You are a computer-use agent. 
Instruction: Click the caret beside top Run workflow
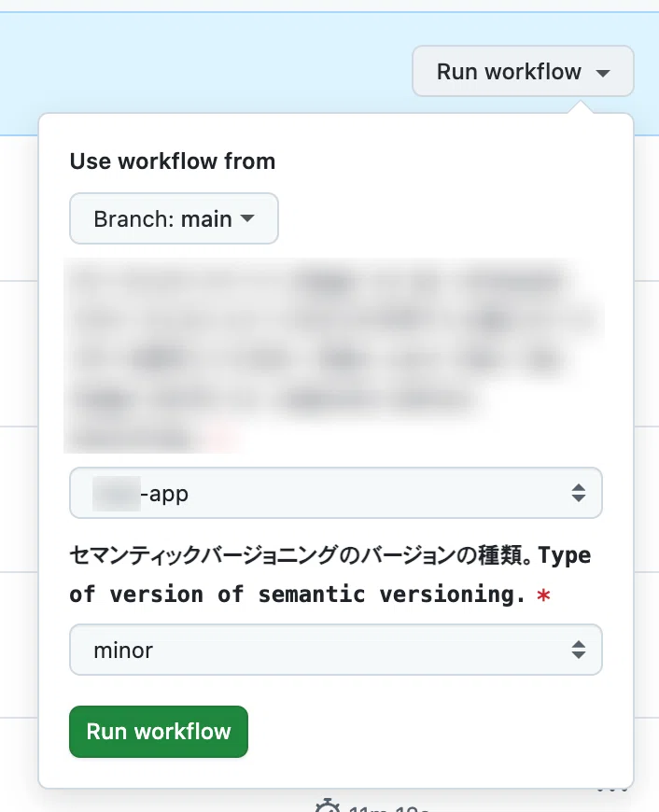[603, 73]
